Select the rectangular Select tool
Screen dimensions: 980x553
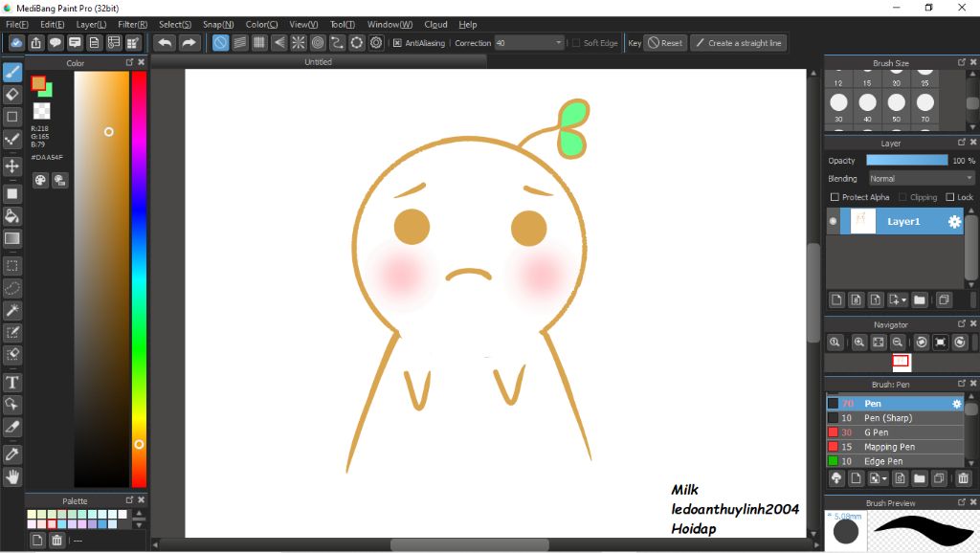click(x=11, y=266)
